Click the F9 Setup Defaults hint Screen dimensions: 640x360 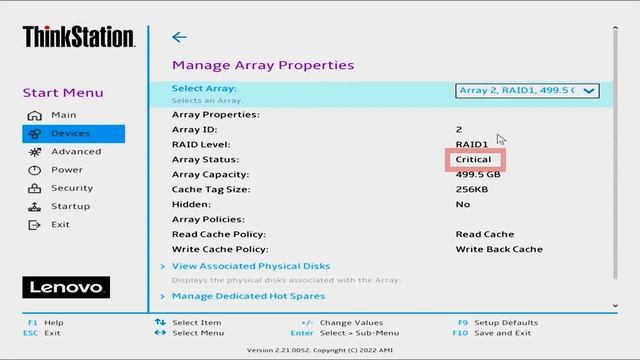pyautogui.click(x=498, y=322)
